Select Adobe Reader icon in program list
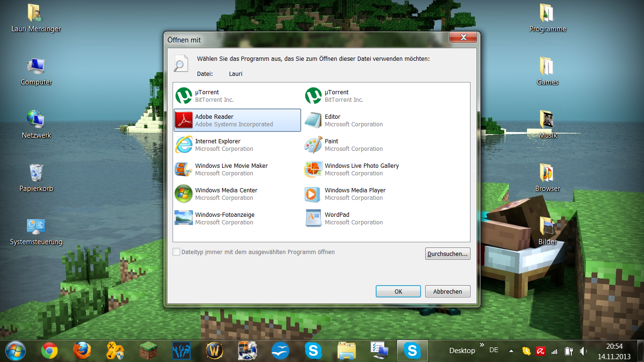 [x=183, y=120]
